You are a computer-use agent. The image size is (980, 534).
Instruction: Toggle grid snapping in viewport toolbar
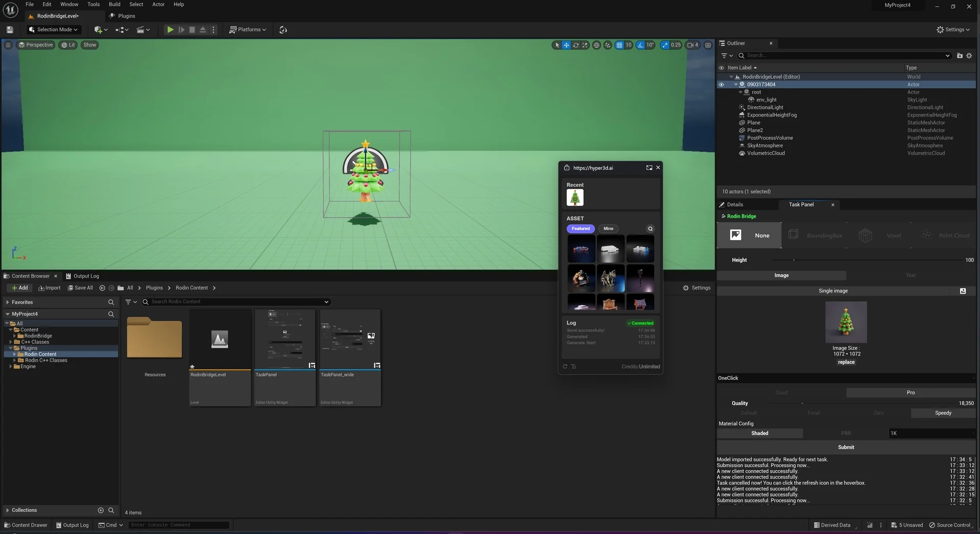[619, 45]
